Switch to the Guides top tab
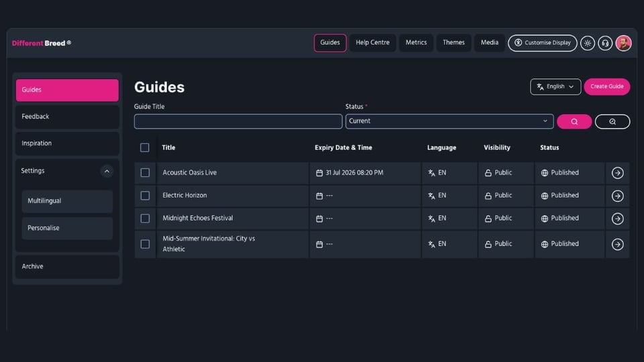The image size is (644, 362). [x=330, y=43]
